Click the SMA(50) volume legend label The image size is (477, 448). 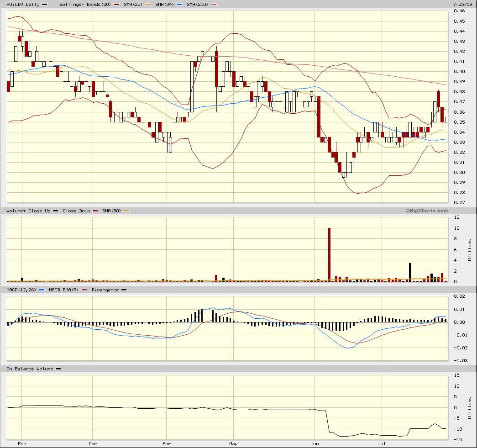click(x=111, y=211)
